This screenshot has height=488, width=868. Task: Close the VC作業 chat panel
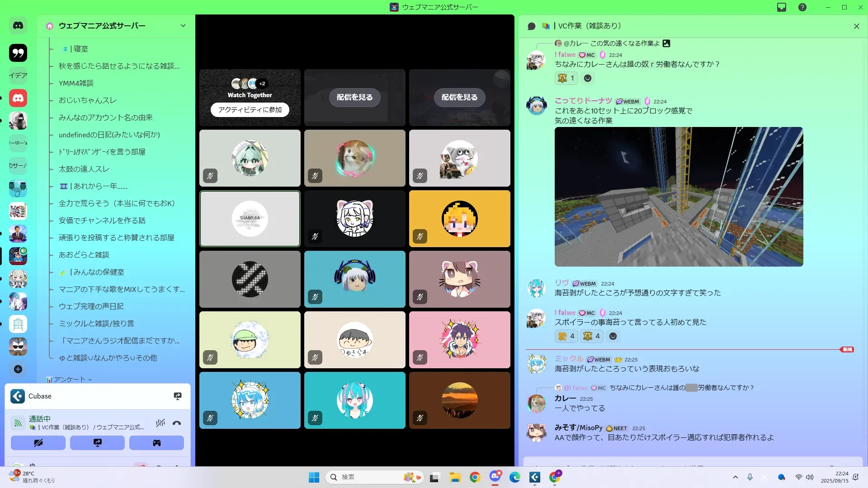click(x=856, y=26)
